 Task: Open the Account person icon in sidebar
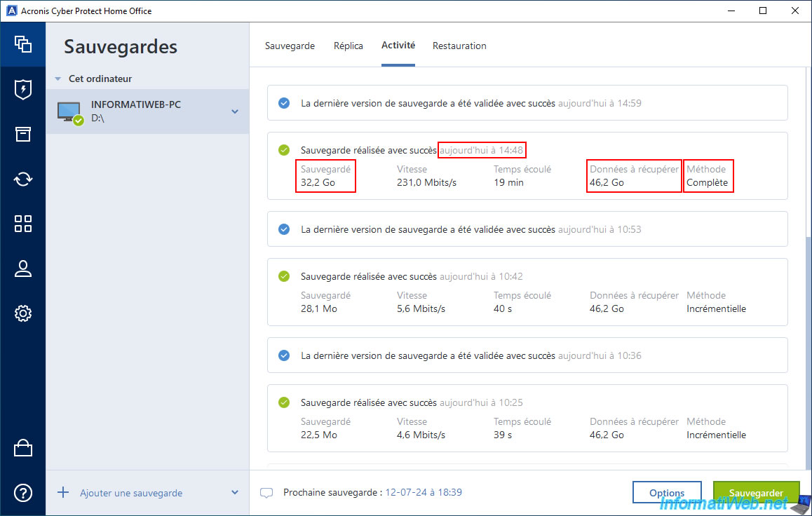pyautogui.click(x=22, y=269)
